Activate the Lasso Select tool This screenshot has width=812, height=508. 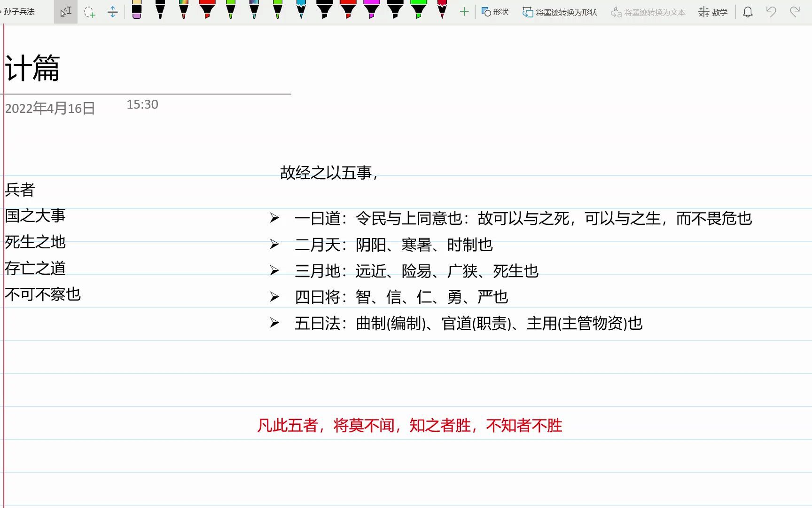click(89, 12)
